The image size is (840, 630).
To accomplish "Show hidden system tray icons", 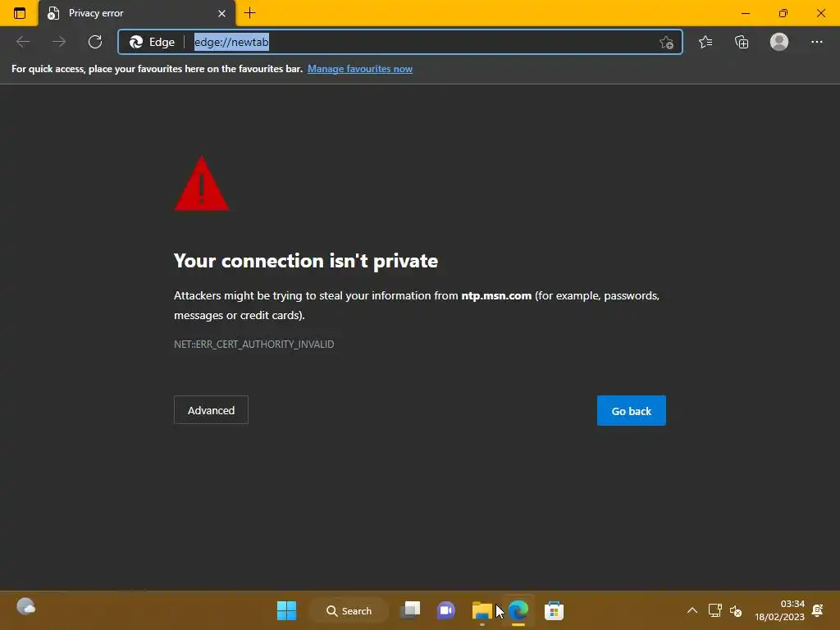I will 692,610.
